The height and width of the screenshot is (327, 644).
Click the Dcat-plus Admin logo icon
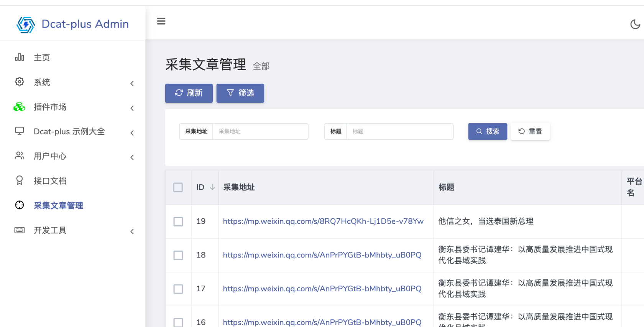26,25
